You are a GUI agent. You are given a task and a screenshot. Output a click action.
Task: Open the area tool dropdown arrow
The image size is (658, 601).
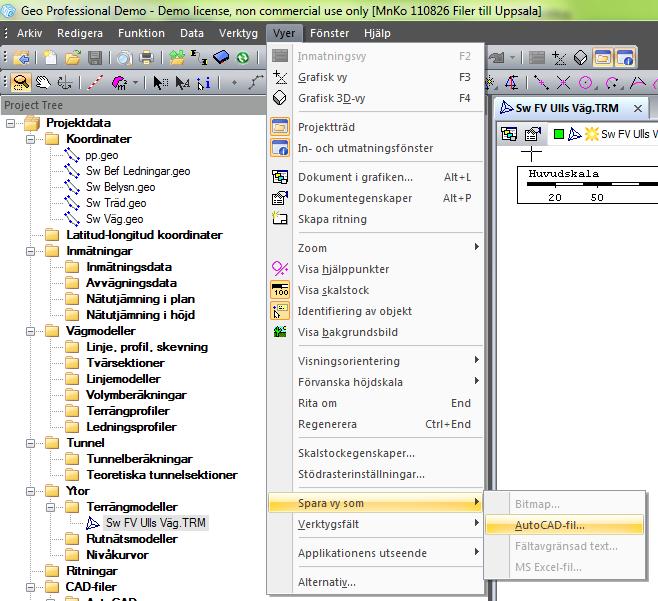(x=135, y=83)
